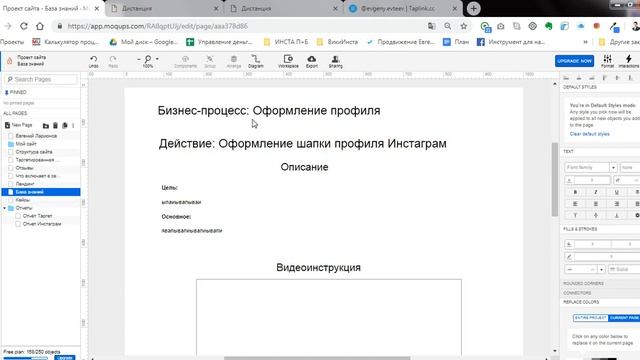Screen dimensions: 640x360
Task: Toggle Italic text formatting
Action: (596, 192)
